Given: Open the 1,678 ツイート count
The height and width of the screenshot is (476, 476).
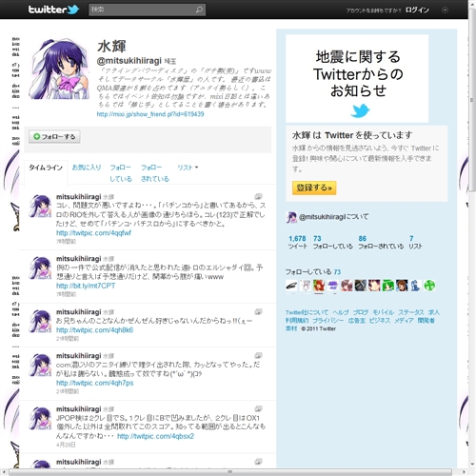Looking at the screenshot, I should point(297,242).
